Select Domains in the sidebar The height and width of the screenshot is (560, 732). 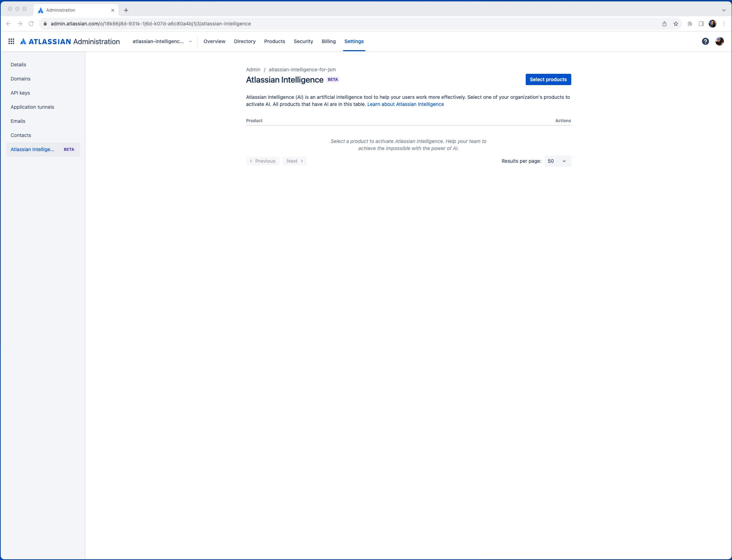click(x=20, y=79)
